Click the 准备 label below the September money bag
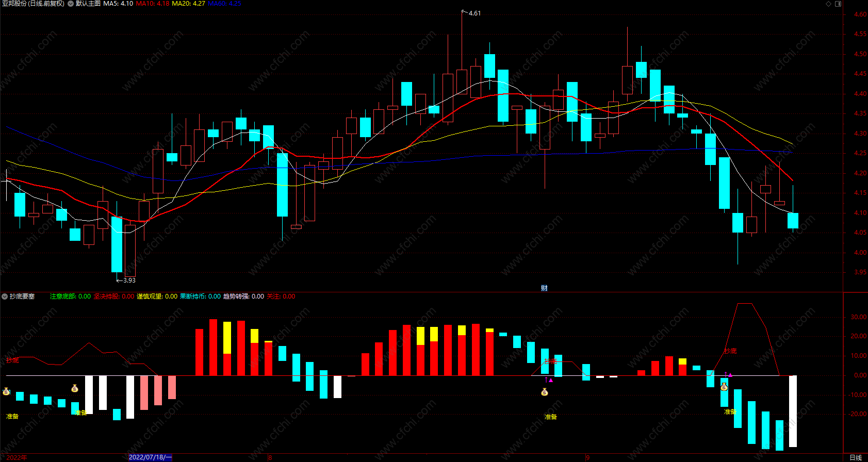868x462 pixels. (551, 417)
